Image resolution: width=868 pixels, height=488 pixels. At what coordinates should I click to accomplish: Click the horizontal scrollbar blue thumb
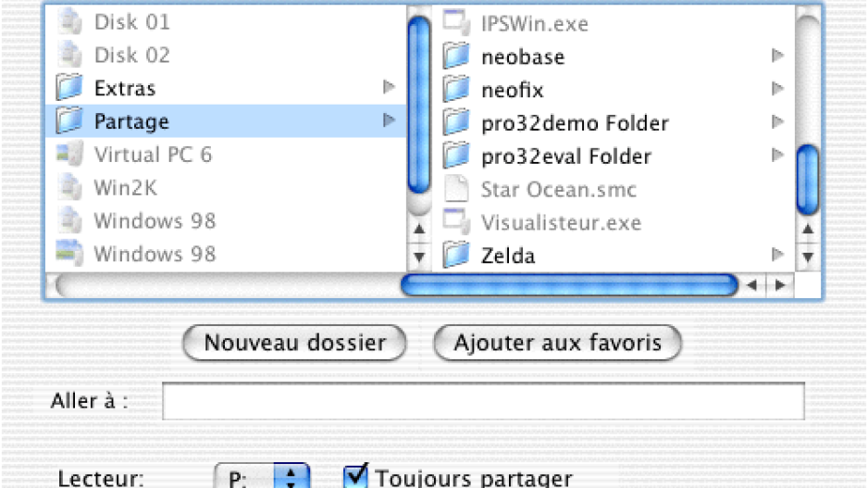click(x=569, y=285)
